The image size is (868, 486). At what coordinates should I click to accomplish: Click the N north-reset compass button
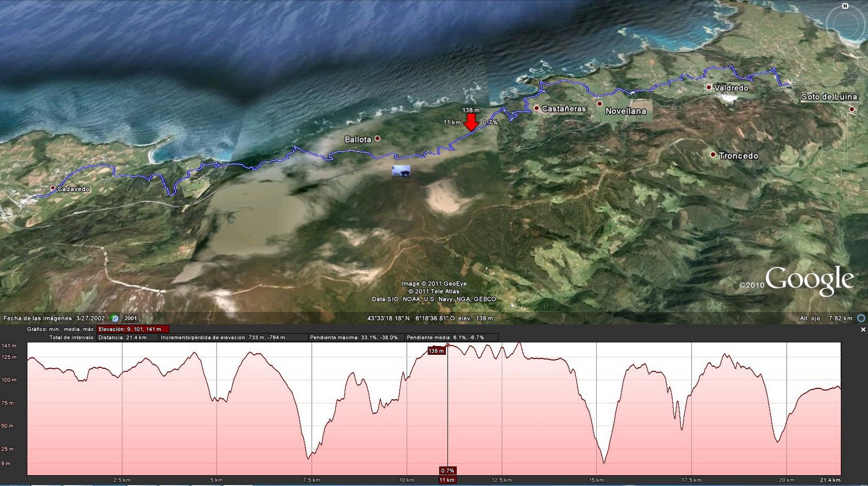pos(845,6)
